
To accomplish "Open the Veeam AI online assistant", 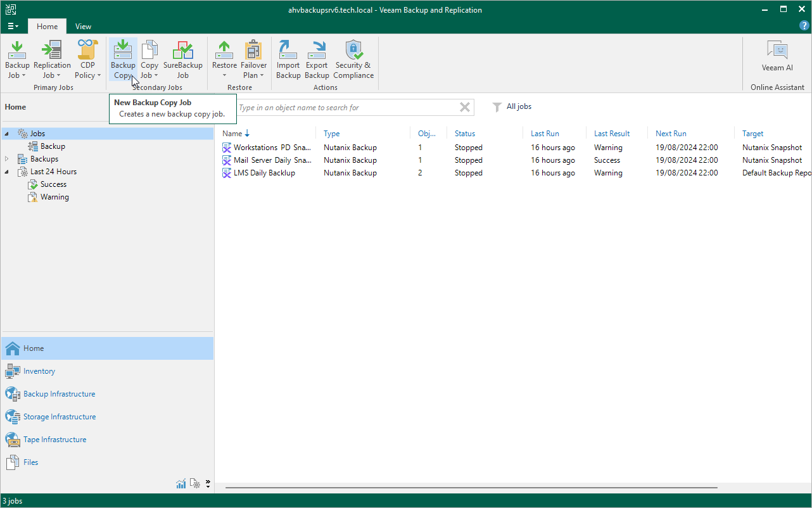I will click(777, 56).
